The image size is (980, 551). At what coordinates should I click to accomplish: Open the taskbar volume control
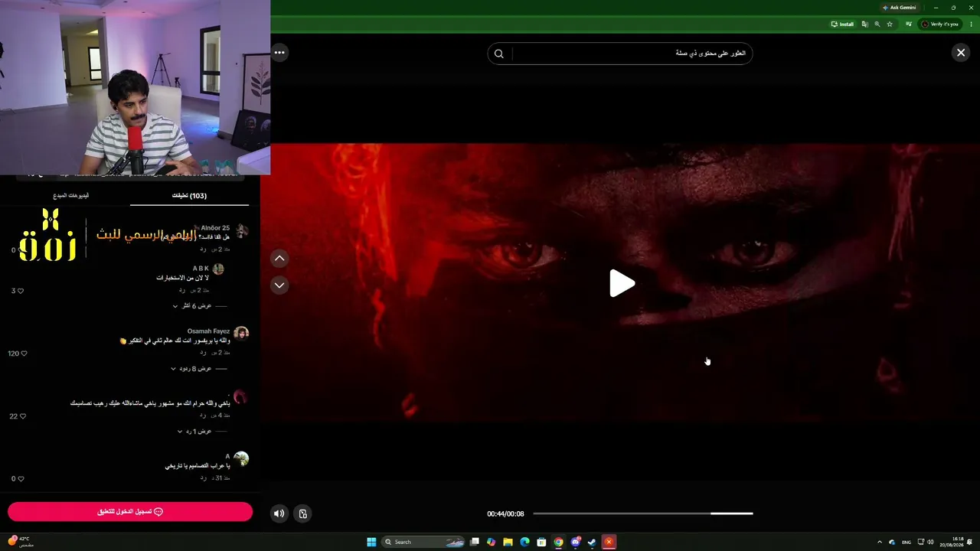pos(930,542)
